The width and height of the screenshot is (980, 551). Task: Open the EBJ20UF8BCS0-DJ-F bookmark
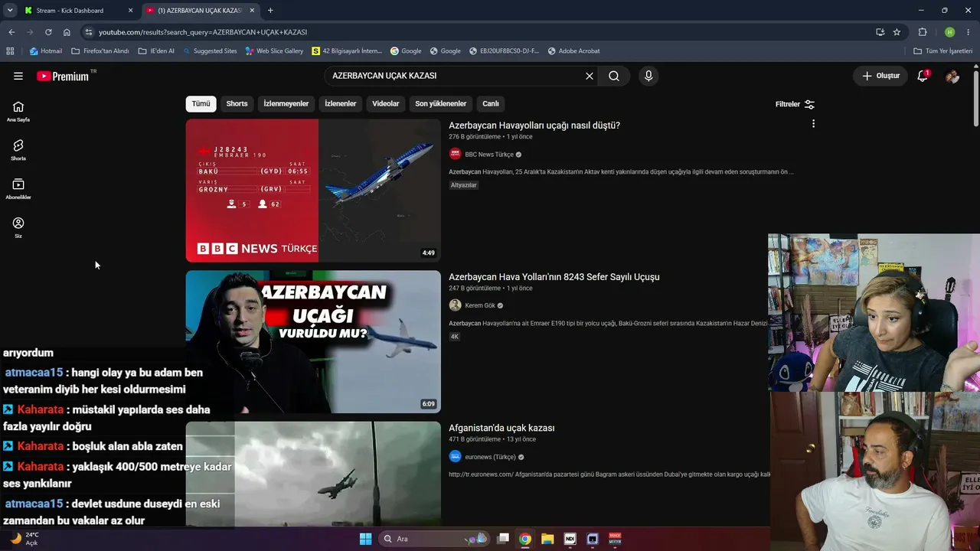[503, 51]
